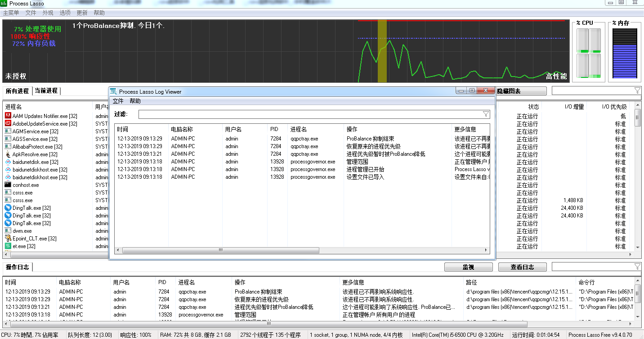Focus the 过滤 field in Log Viewer

click(x=314, y=114)
